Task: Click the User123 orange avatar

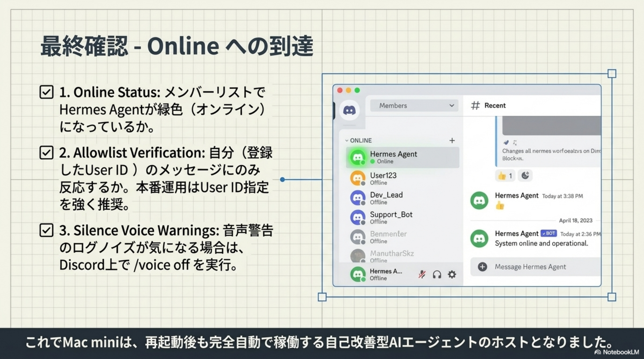Action: pos(358,178)
